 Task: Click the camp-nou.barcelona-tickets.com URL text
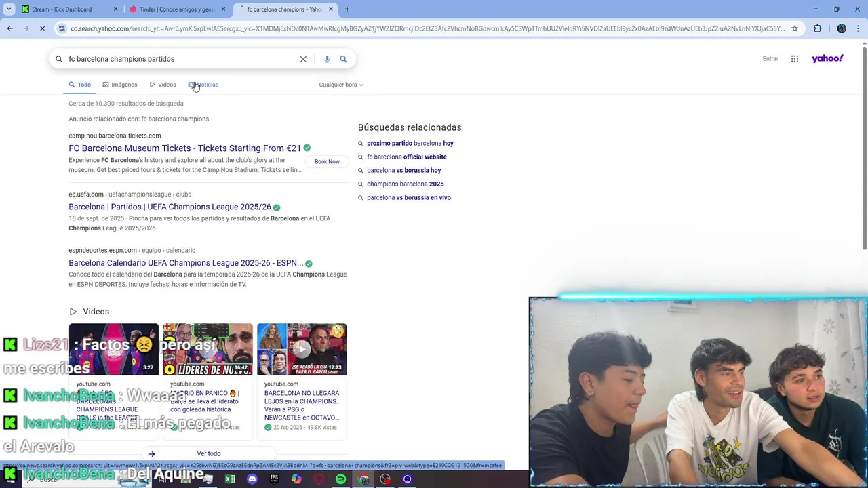(x=115, y=136)
